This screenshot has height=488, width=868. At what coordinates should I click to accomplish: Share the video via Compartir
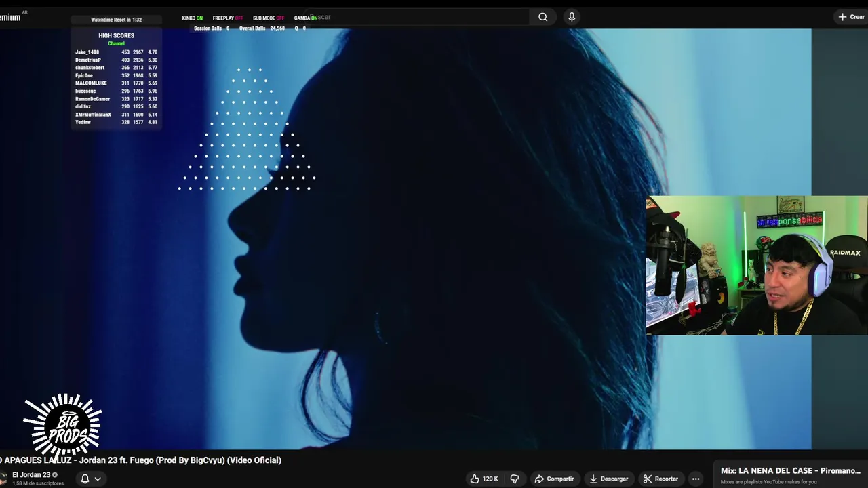[x=554, y=479]
